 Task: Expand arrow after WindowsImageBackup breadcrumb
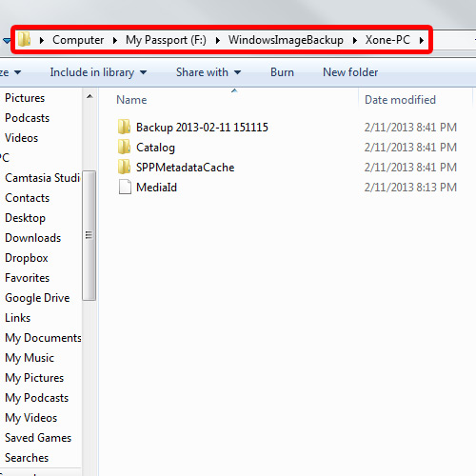354,40
